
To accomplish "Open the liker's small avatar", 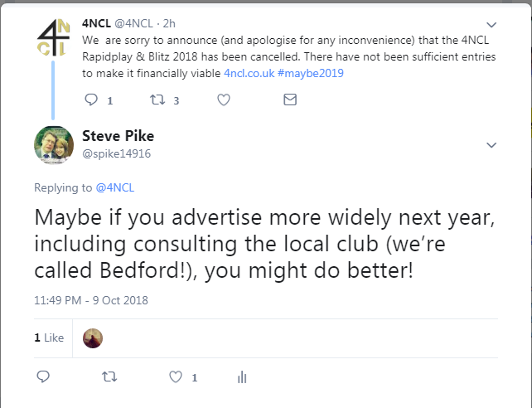I will coord(94,338).
